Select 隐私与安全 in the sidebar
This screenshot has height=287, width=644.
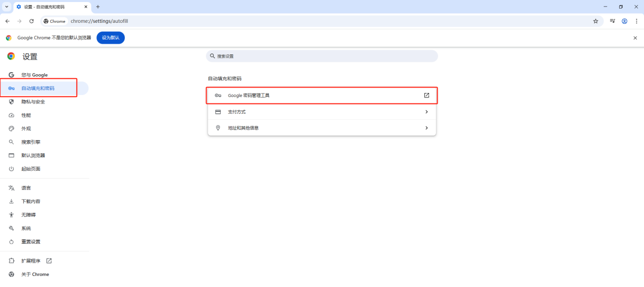[x=33, y=102]
